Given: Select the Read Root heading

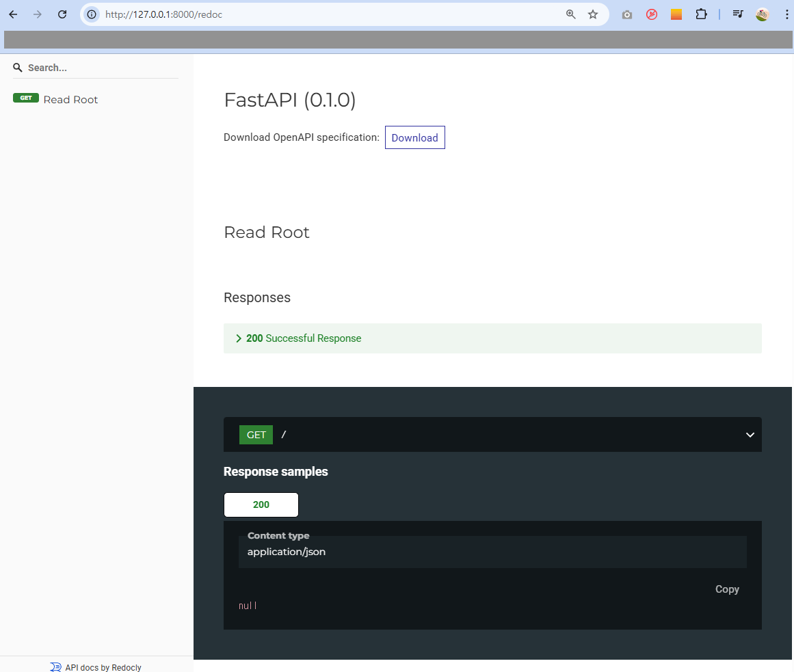Looking at the screenshot, I should tap(266, 232).
